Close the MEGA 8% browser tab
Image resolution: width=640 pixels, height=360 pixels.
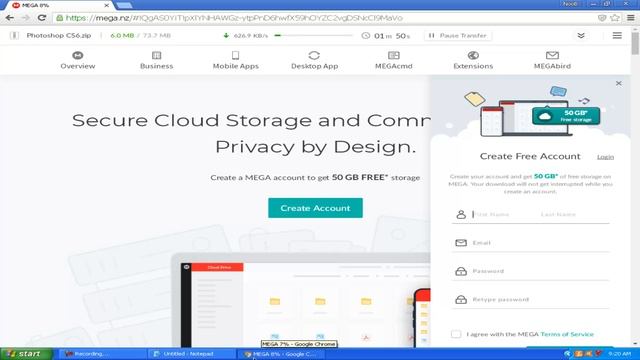[107, 5]
